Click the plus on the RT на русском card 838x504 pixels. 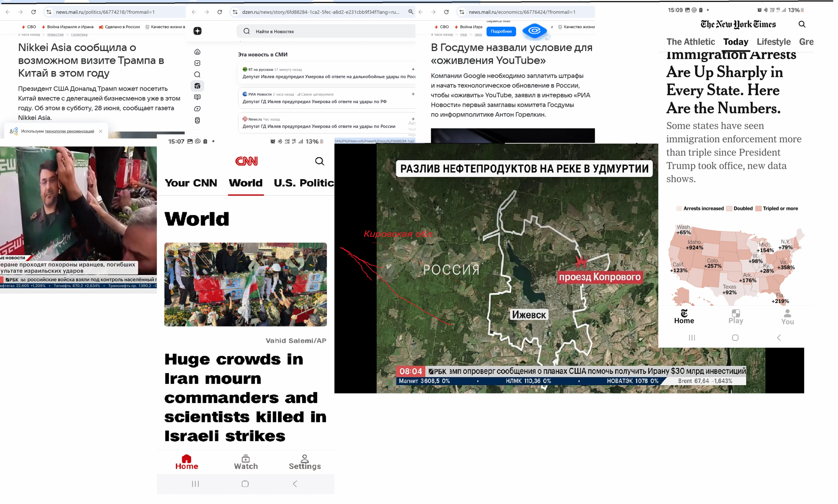pyautogui.click(x=413, y=69)
